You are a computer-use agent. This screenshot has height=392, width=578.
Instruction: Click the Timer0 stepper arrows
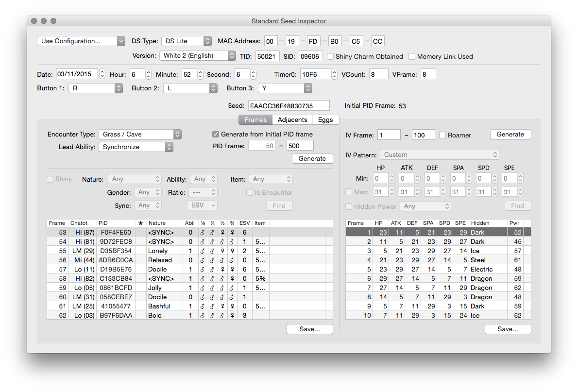pos(334,74)
